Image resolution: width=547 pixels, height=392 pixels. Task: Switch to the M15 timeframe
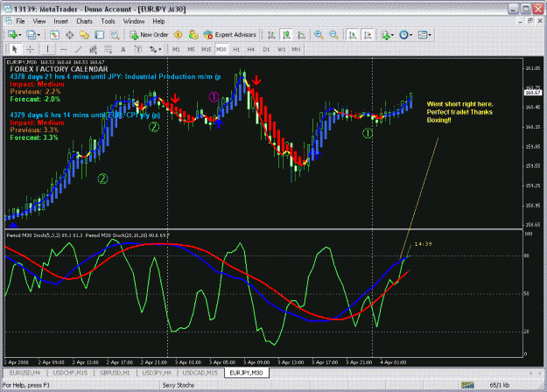pyautogui.click(x=207, y=50)
